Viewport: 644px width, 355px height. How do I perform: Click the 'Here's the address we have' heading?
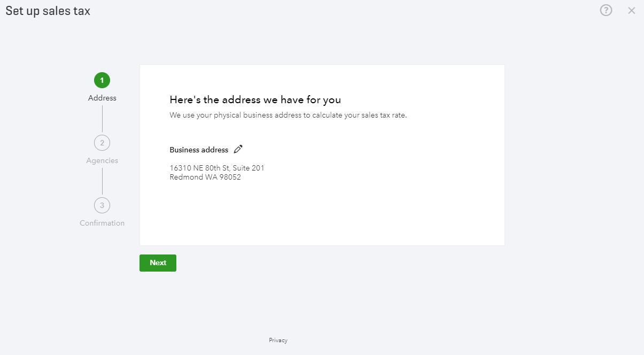click(255, 100)
